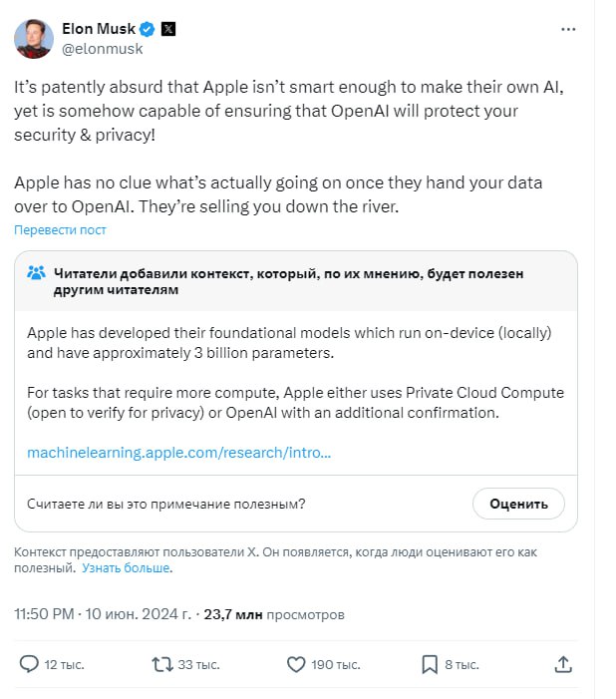Open the machinelearning.apple.com research link
The height and width of the screenshot is (699, 616).
tap(178, 452)
